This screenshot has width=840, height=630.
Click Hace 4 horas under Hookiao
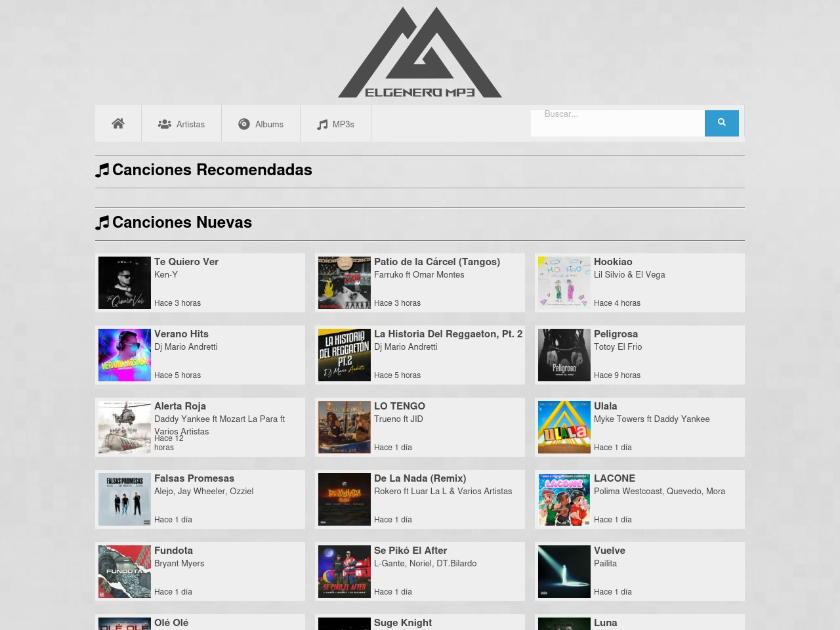617,303
